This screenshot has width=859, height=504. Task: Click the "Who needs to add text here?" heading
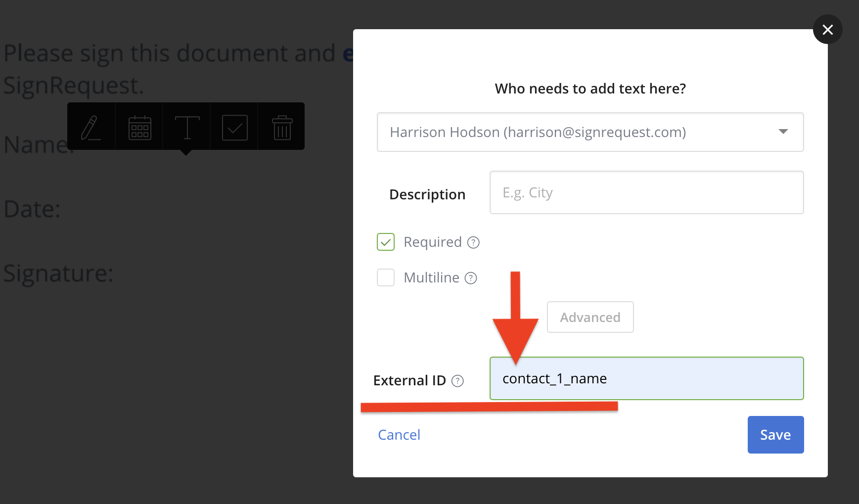(590, 89)
